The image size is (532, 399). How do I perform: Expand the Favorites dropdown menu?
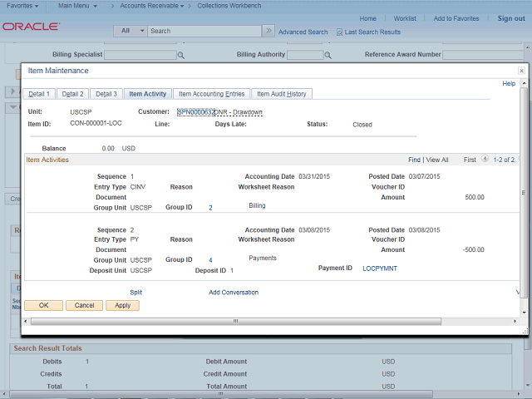pos(24,5)
